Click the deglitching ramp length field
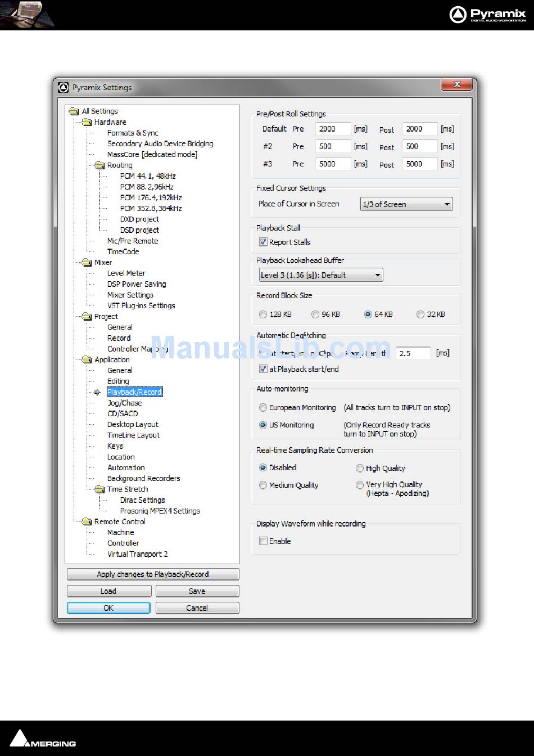This screenshot has width=534, height=756. click(x=413, y=353)
